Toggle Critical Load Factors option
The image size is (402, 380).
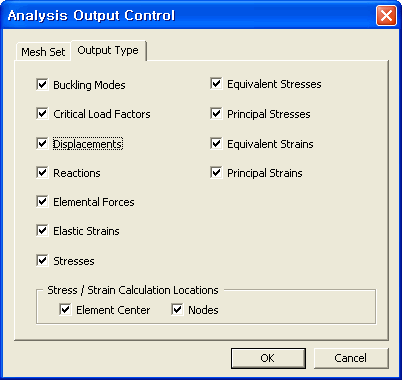click(x=42, y=114)
